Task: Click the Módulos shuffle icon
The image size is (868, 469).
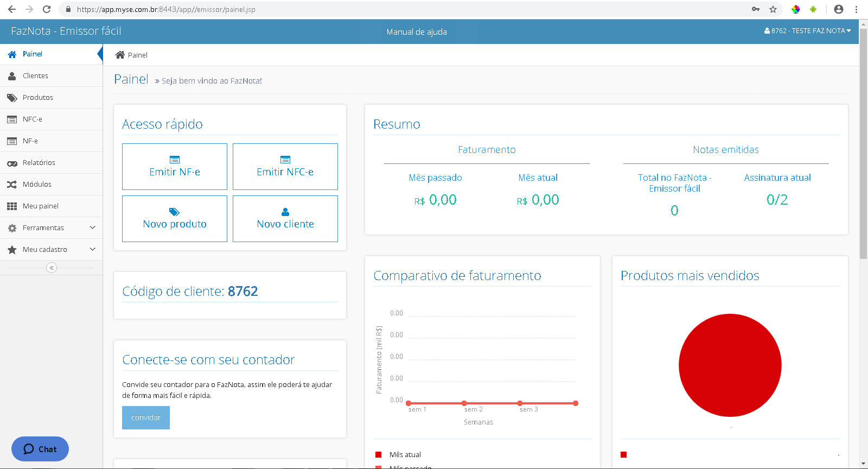Action: point(12,185)
